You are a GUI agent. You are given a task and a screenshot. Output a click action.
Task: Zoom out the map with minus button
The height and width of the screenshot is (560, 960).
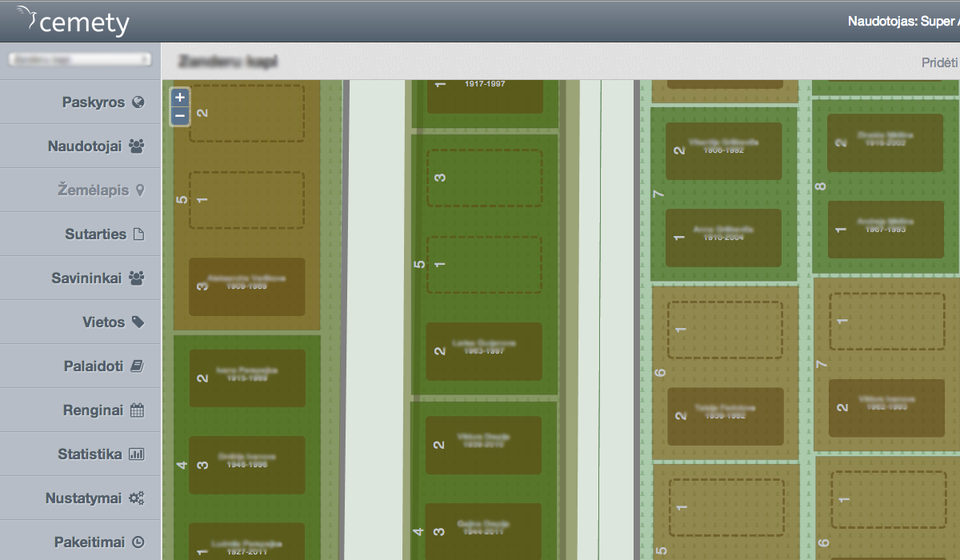click(x=180, y=116)
